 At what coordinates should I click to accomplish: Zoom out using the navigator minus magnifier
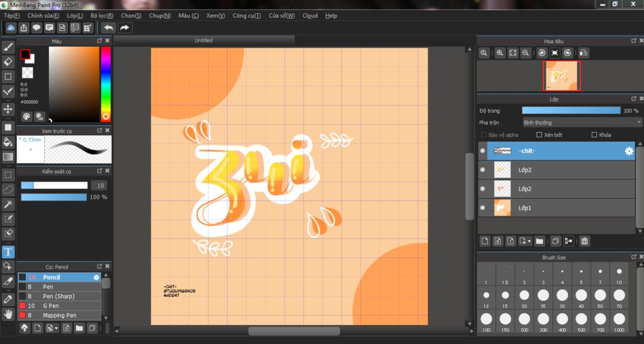tap(525, 53)
